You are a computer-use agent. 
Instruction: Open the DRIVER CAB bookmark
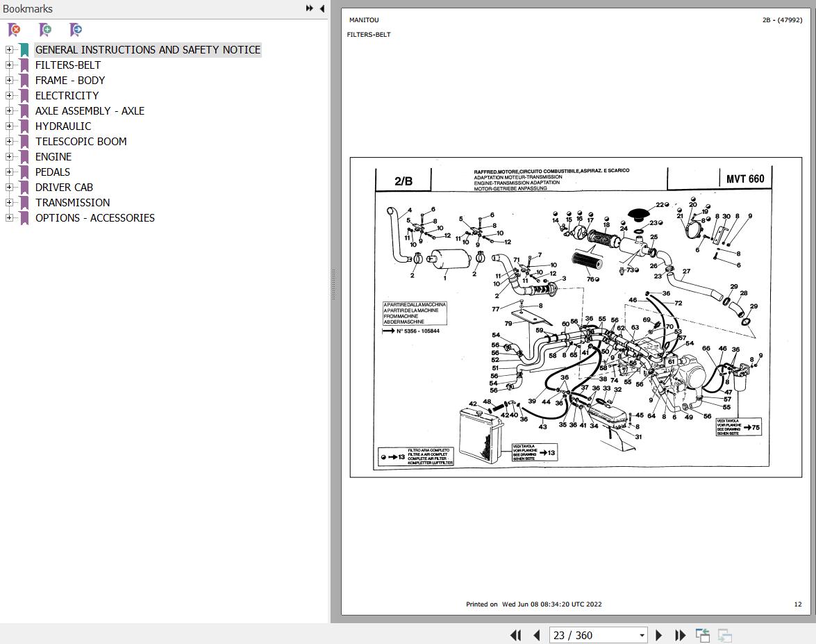coord(64,188)
